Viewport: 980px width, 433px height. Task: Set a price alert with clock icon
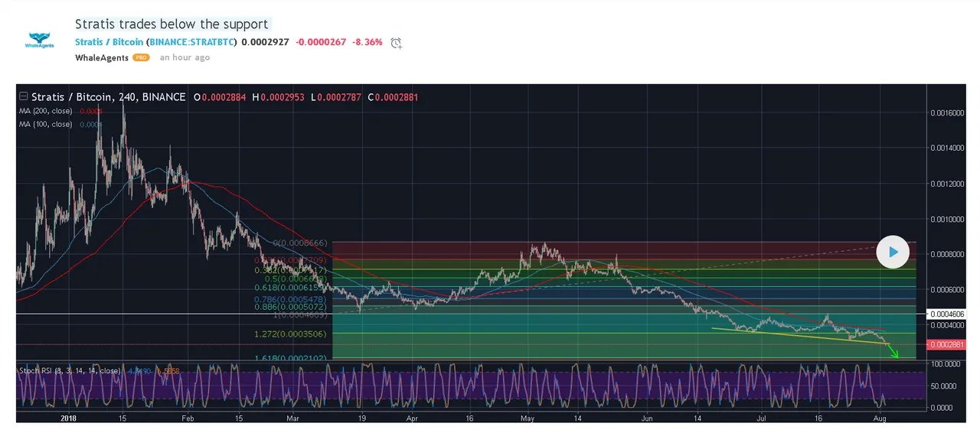[x=396, y=43]
